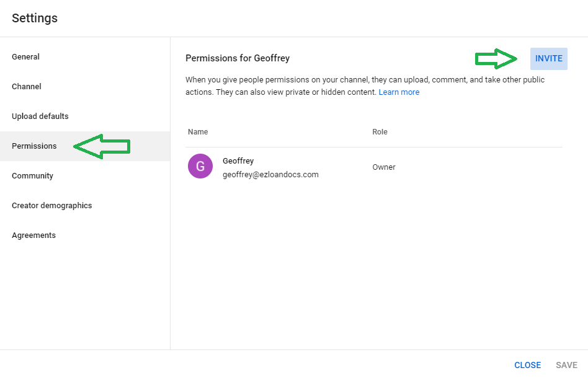Select the Permissions sidebar item
The image size is (588, 378).
[x=34, y=146]
